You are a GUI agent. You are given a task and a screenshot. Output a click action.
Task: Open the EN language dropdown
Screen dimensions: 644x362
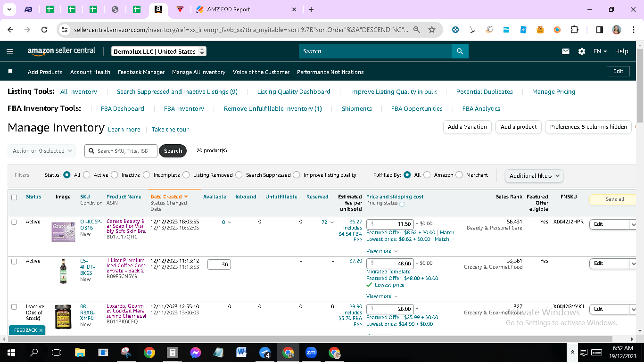click(600, 51)
